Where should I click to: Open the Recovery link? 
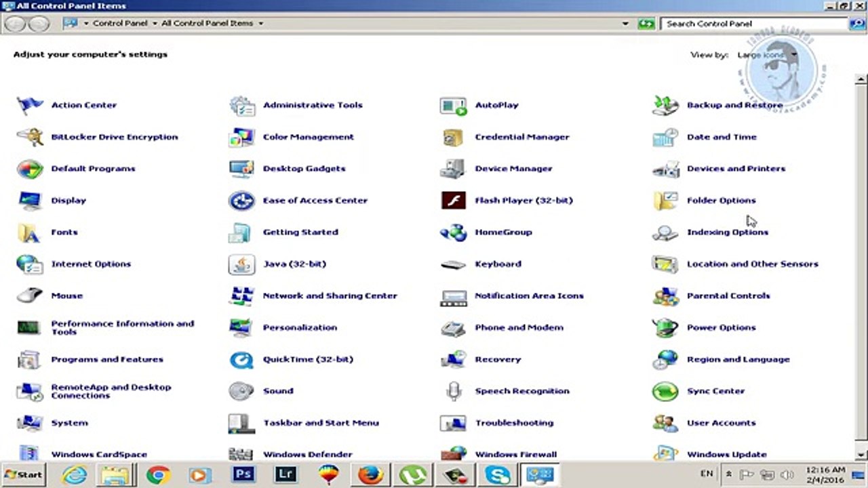tap(498, 359)
